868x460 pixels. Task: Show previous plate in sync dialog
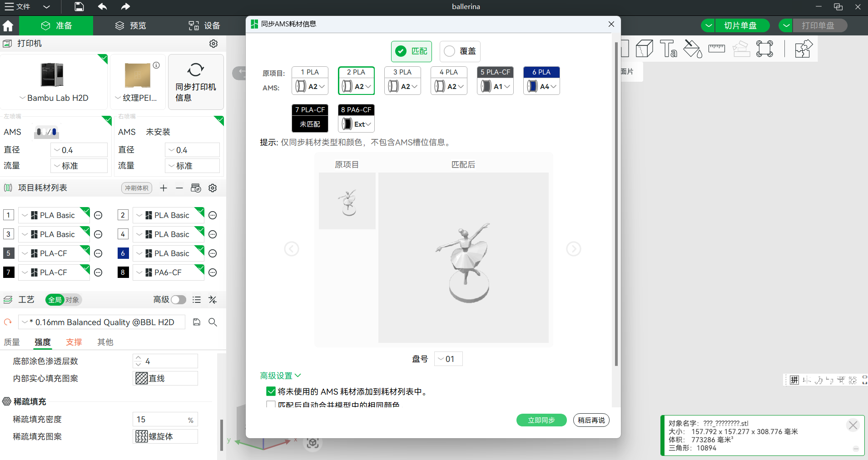[292, 249]
